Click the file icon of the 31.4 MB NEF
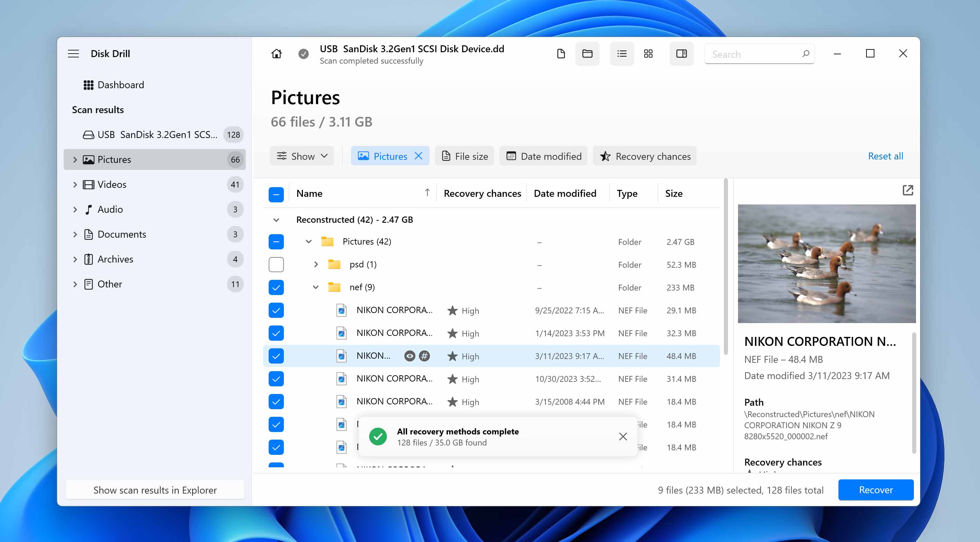Screen dimensions: 980x542 click(342, 378)
